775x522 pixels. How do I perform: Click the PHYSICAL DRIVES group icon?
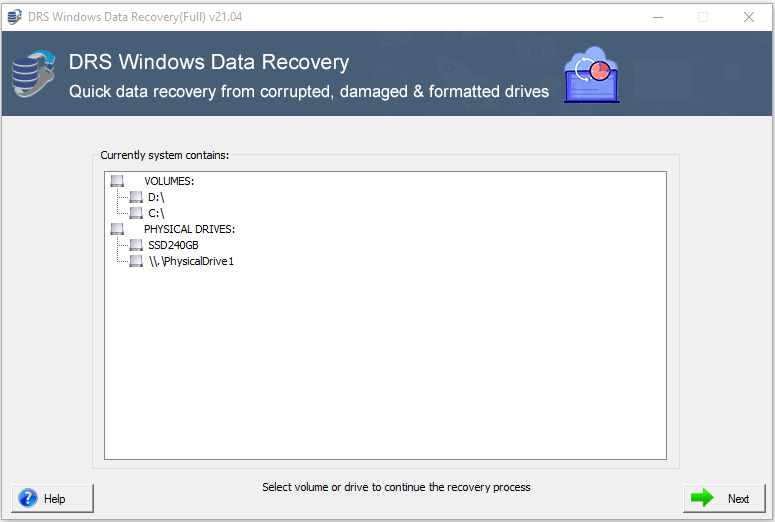[x=117, y=229]
